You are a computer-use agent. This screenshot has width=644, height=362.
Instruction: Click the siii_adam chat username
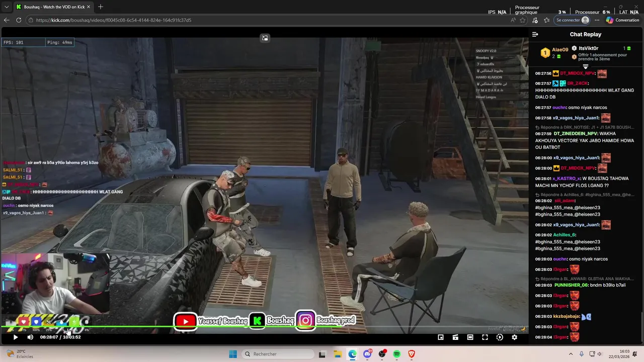[x=564, y=201]
